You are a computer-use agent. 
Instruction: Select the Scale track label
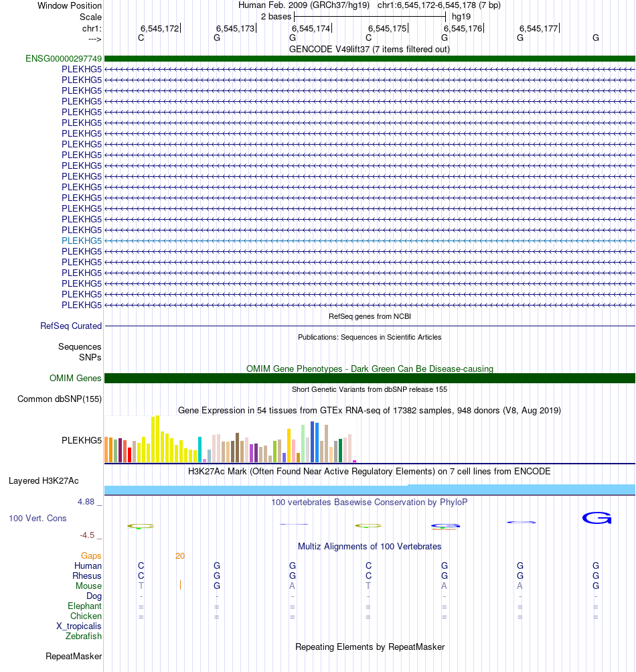90,17
